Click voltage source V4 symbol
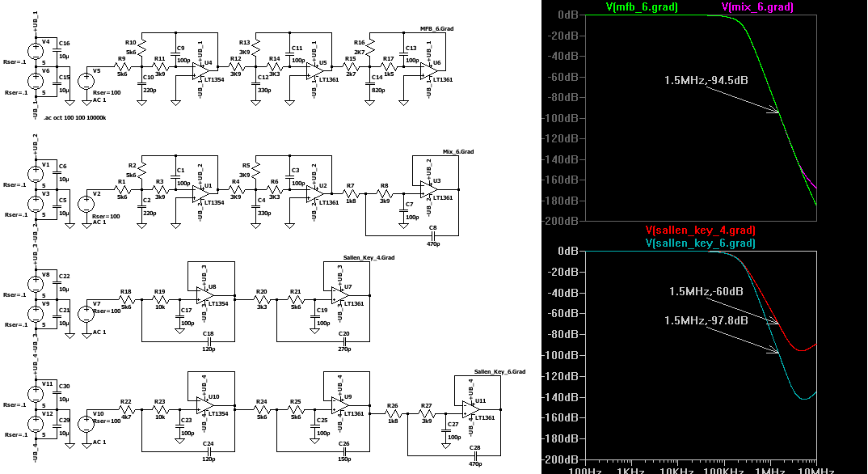The height and width of the screenshot is (474, 868). click(x=36, y=51)
